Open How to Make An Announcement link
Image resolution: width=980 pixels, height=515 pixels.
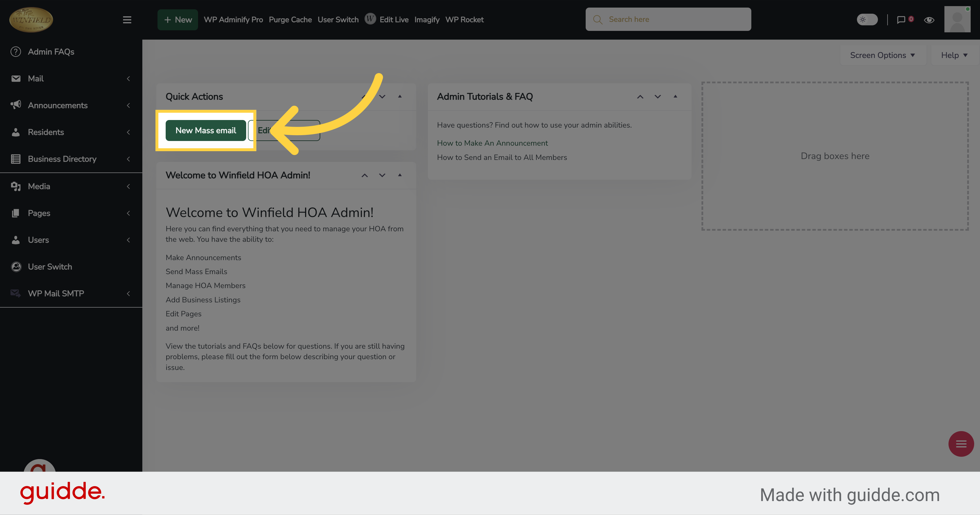492,143
